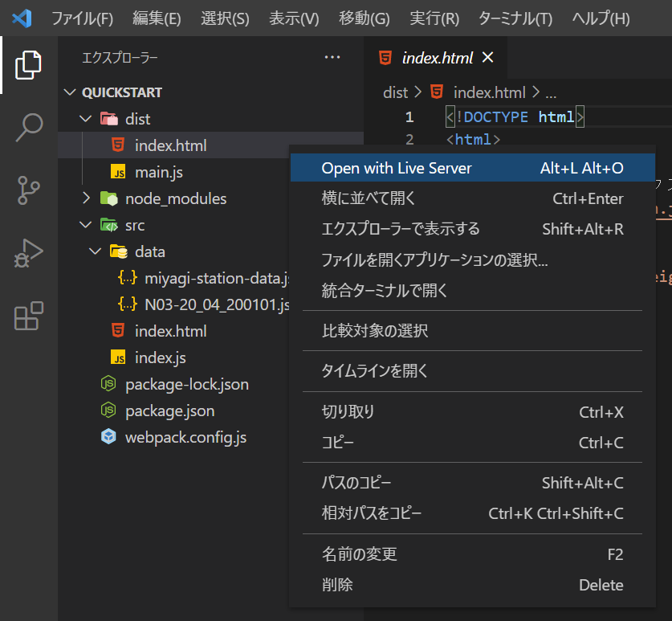Open the 表示(V) menu

click(x=294, y=18)
